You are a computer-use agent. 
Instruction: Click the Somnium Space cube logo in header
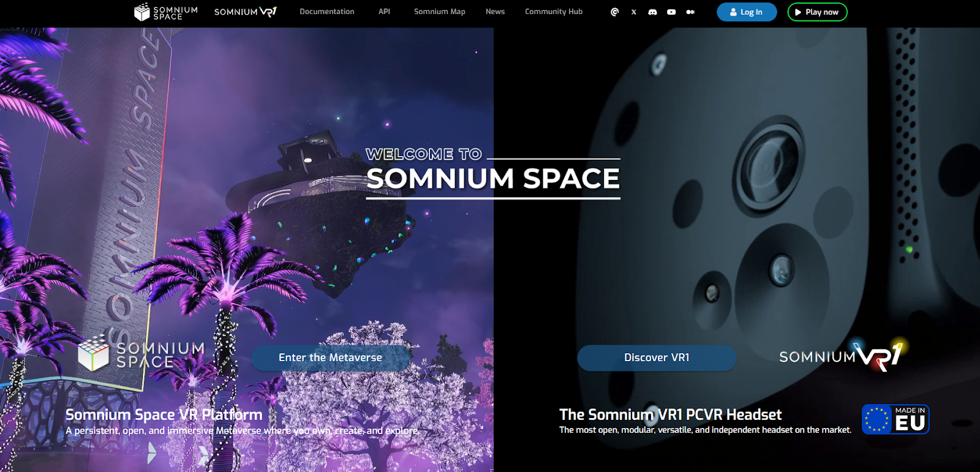tap(166, 12)
